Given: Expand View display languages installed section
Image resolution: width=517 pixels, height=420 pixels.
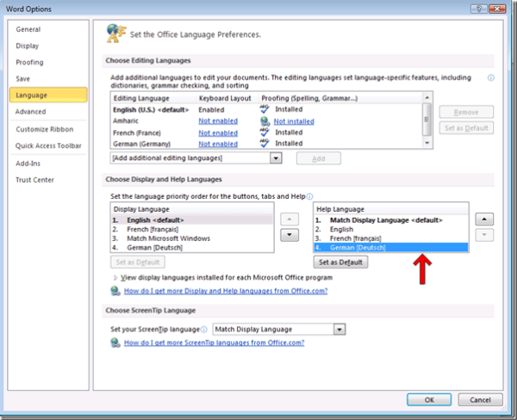Looking at the screenshot, I should coord(115,278).
